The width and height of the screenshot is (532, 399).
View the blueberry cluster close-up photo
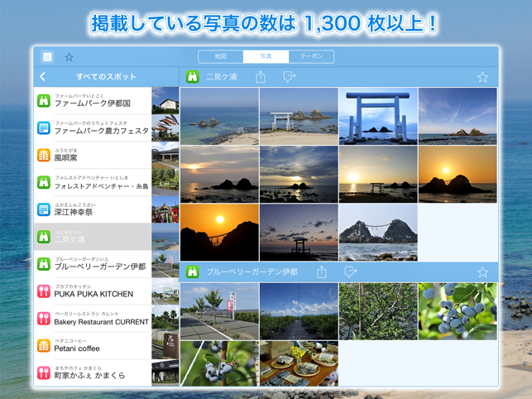(x=458, y=311)
